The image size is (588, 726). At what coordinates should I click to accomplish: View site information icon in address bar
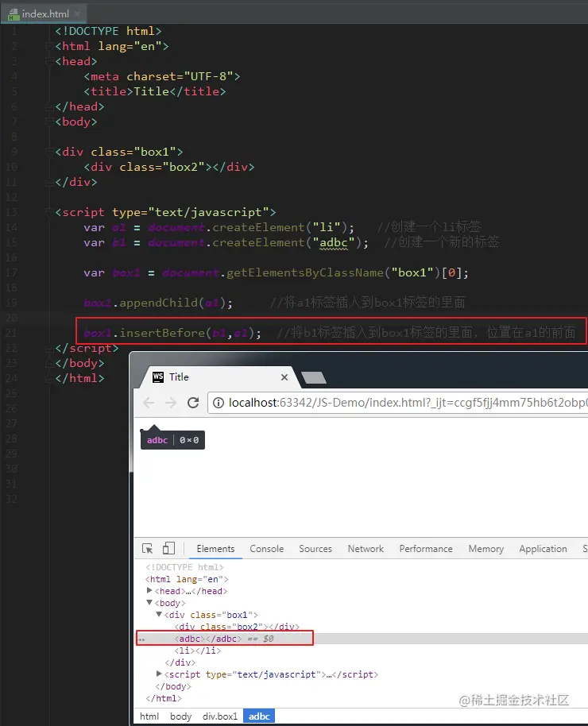point(219,403)
